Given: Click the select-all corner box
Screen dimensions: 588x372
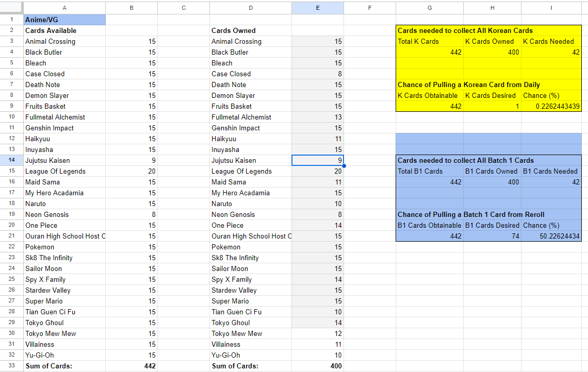Looking at the screenshot, I should [12, 8].
